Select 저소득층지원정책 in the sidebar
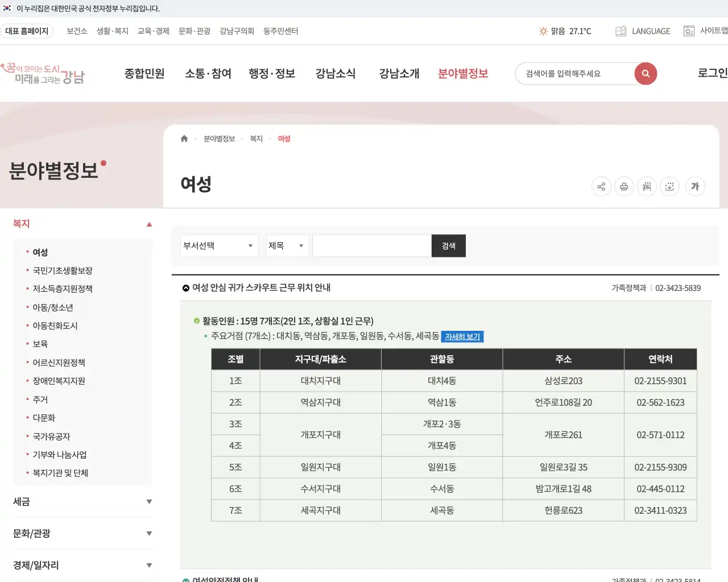Screen dimensions: 728x582 point(63,289)
